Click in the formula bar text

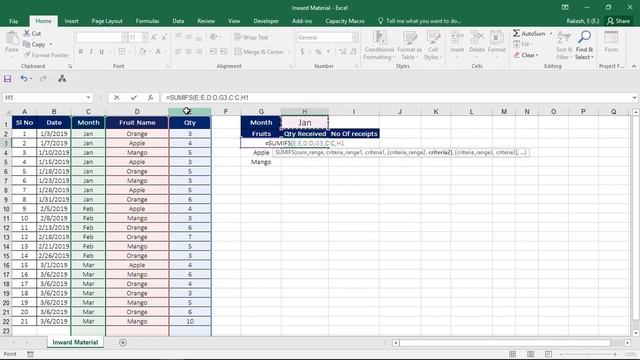point(207,98)
